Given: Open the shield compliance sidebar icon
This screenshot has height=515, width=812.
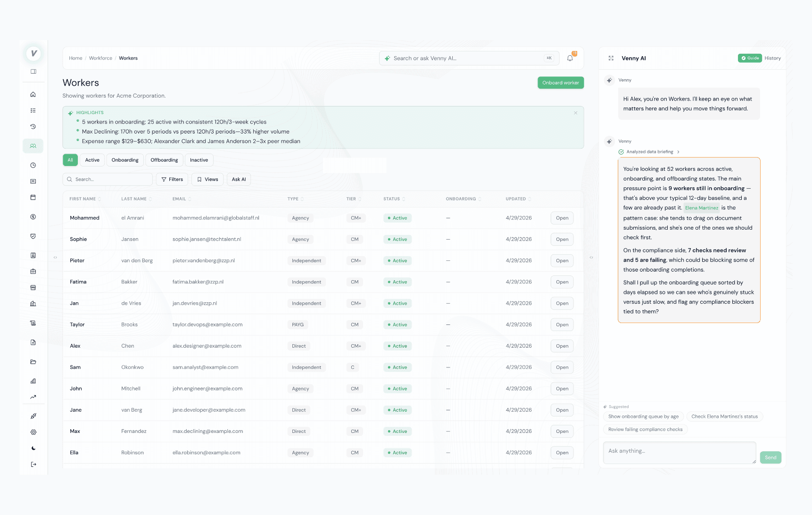Looking at the screenshot, I should [33, 236].
